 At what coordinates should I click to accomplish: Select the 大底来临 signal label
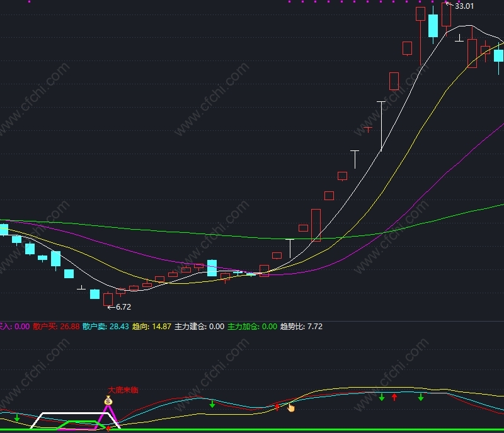(123, 390)
